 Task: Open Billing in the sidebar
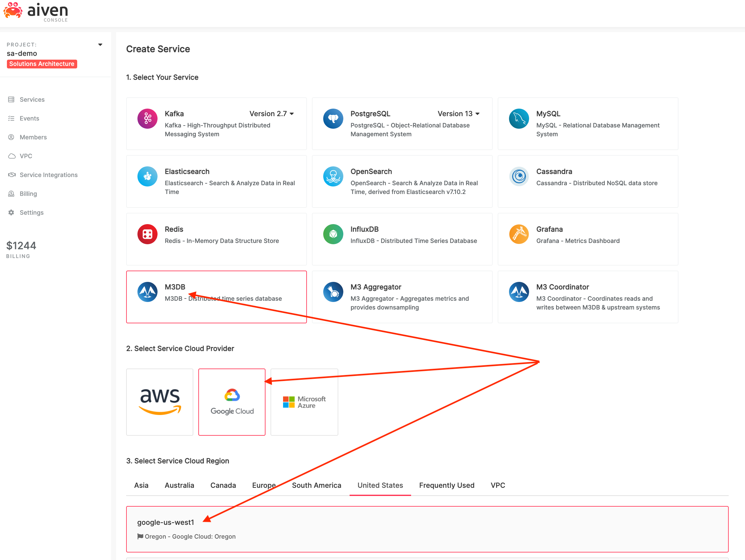coord(28,194)
